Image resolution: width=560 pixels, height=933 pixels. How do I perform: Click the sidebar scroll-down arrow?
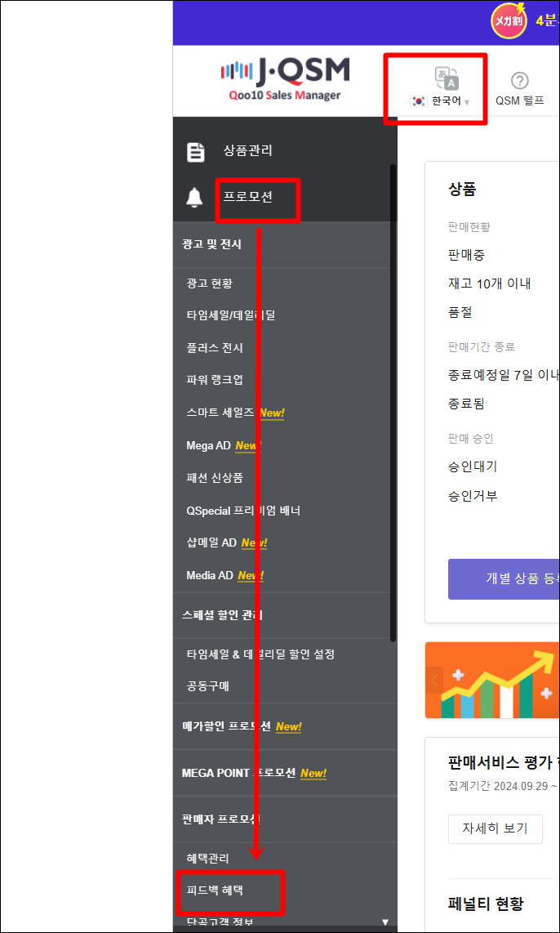(384, 923)
